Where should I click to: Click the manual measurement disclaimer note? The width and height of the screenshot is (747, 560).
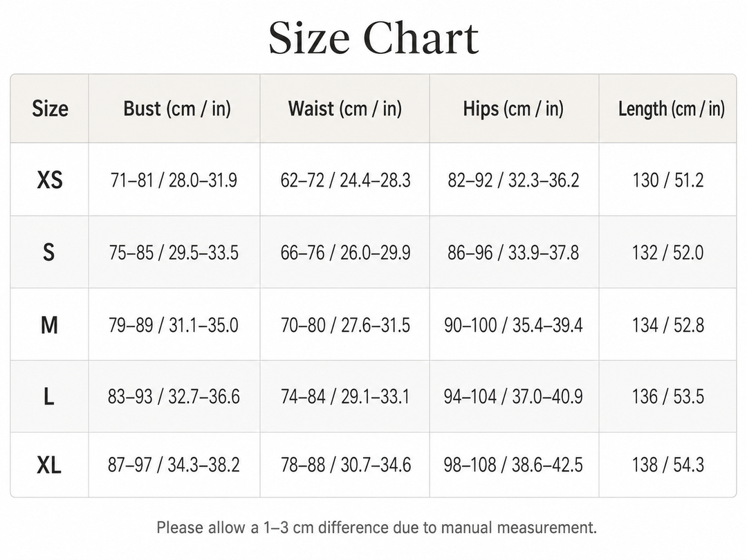coord(376,528)
